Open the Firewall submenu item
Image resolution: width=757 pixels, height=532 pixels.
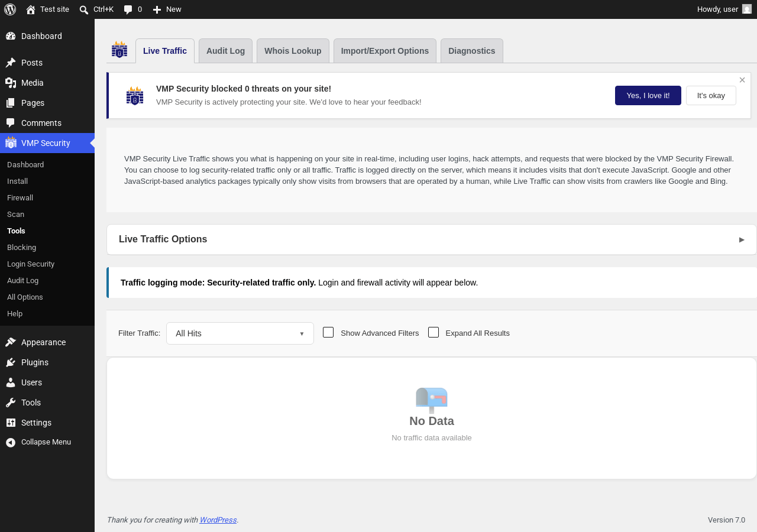point(20,197)
